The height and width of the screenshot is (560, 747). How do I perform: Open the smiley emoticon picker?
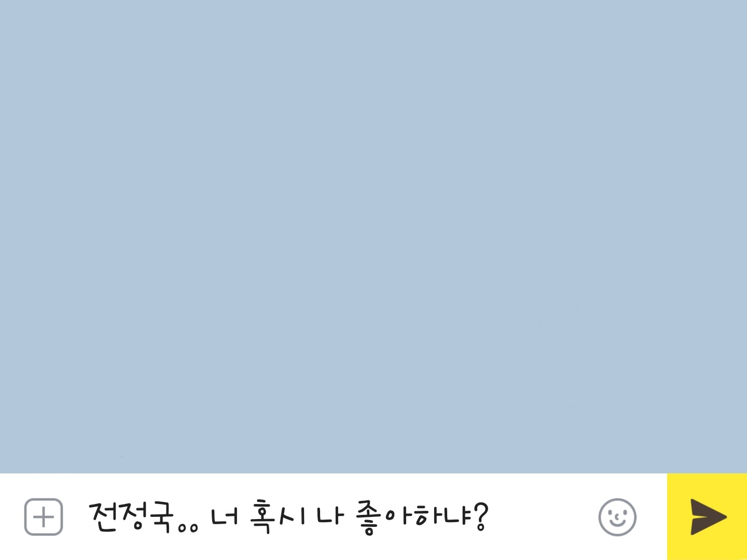[x=617, y=517]
